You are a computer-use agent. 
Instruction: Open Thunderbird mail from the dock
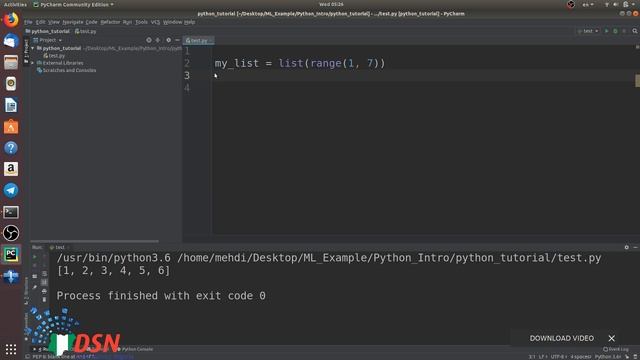11,41
